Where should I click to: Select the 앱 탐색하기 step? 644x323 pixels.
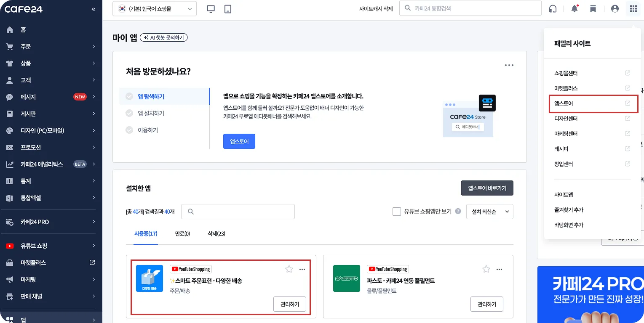[164, 96]
